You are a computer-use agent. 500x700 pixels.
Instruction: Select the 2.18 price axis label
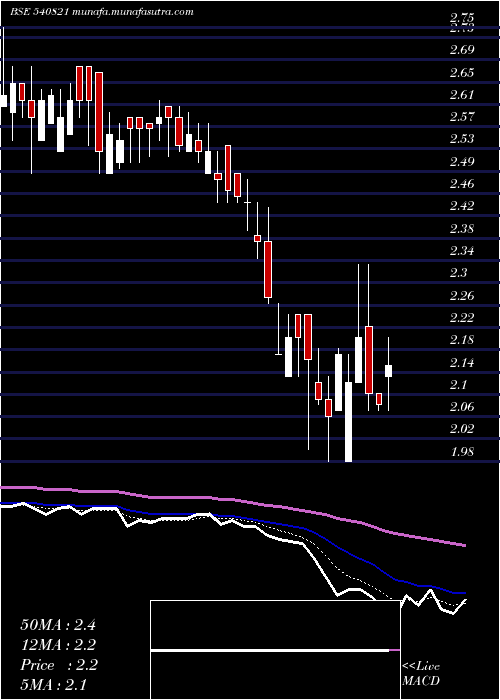pos(461,340)
